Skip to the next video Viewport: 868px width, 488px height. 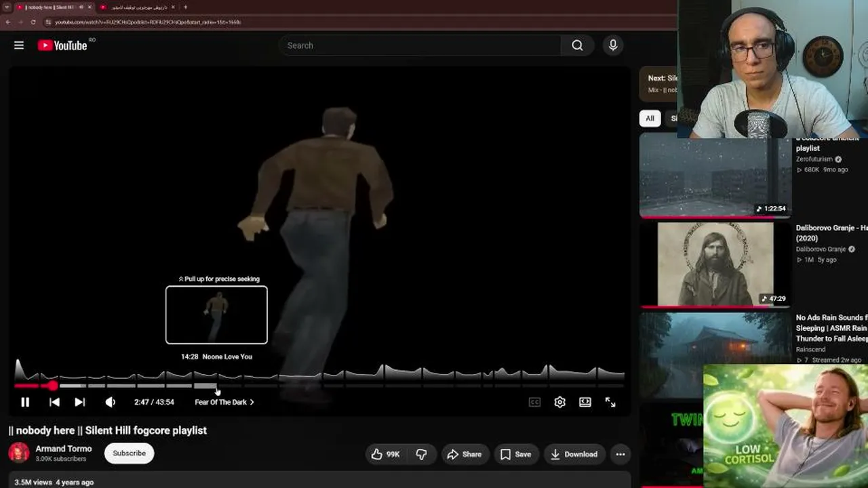[x=79, y=402]
